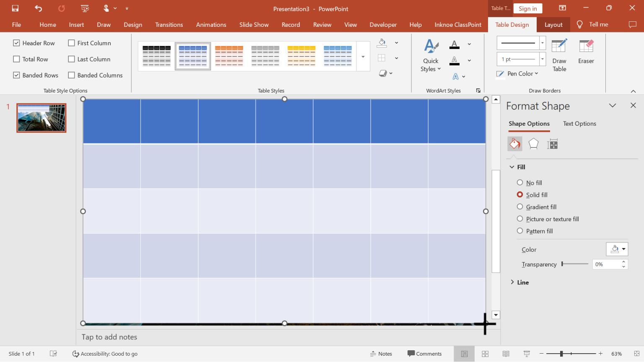Select the Draw Table tool
Screen dimensions: 644x362
pos(559,54)
